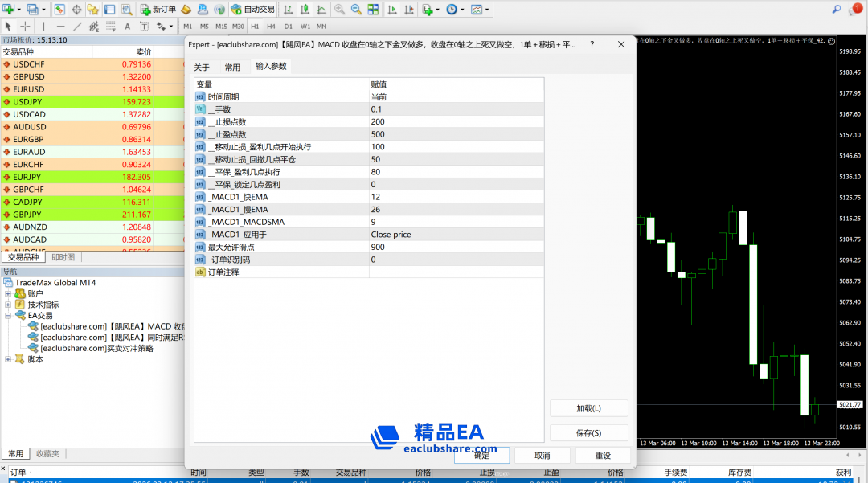Viewport: 868px width, 483px height.
Task: Zoom out using the magnifier minus icon
Action: click(355, 10)
